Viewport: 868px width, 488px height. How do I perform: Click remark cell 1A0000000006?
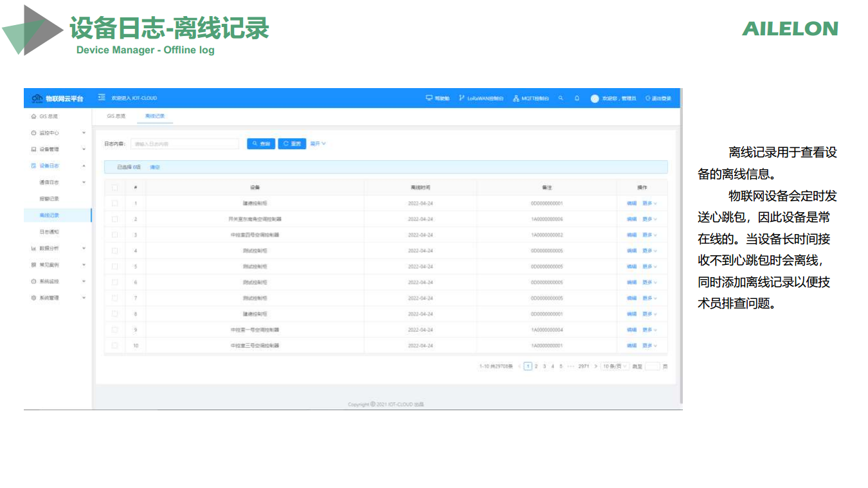click(547, 219)
